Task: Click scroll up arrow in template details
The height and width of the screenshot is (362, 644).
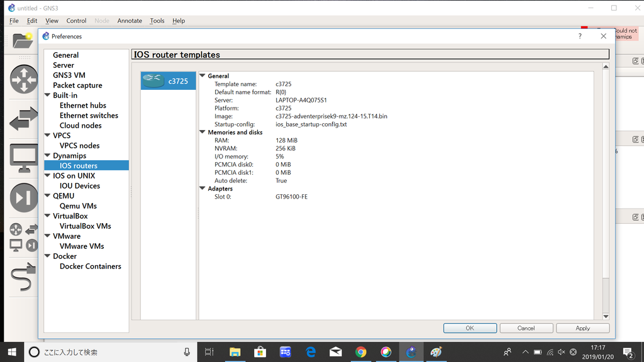Action: [606, 67]
